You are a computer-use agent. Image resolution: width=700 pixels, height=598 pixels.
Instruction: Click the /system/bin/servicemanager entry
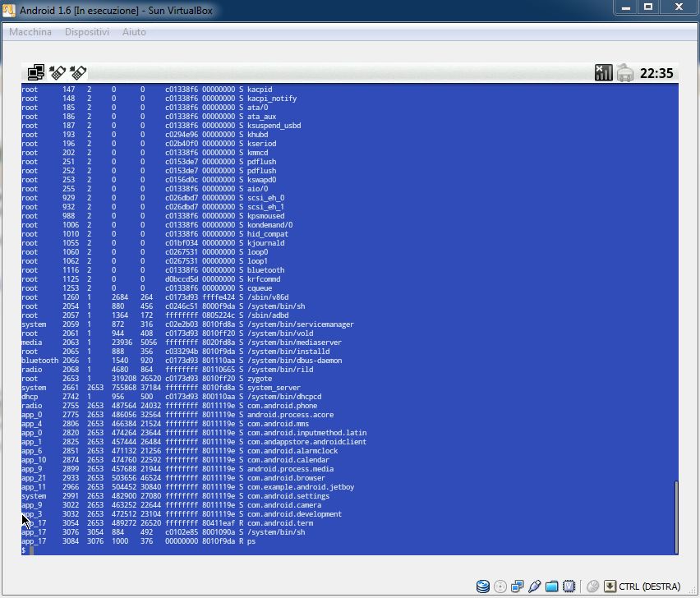point(301,324)
